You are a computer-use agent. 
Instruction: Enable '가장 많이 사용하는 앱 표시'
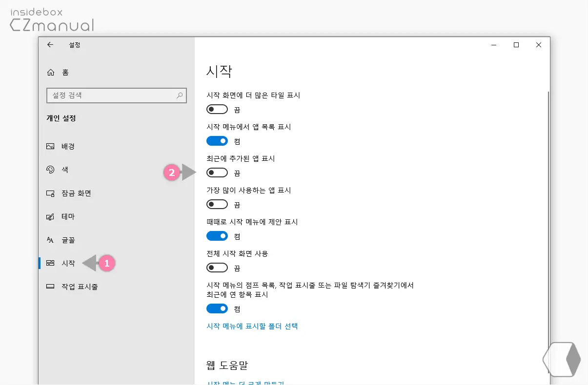pyautogui.click(x=217, y=204)
